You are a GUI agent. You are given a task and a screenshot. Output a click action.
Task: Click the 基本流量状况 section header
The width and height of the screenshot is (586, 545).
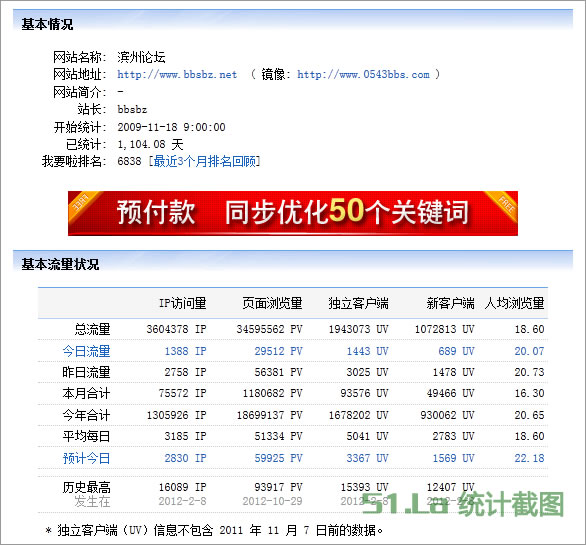tap(60, 264)
